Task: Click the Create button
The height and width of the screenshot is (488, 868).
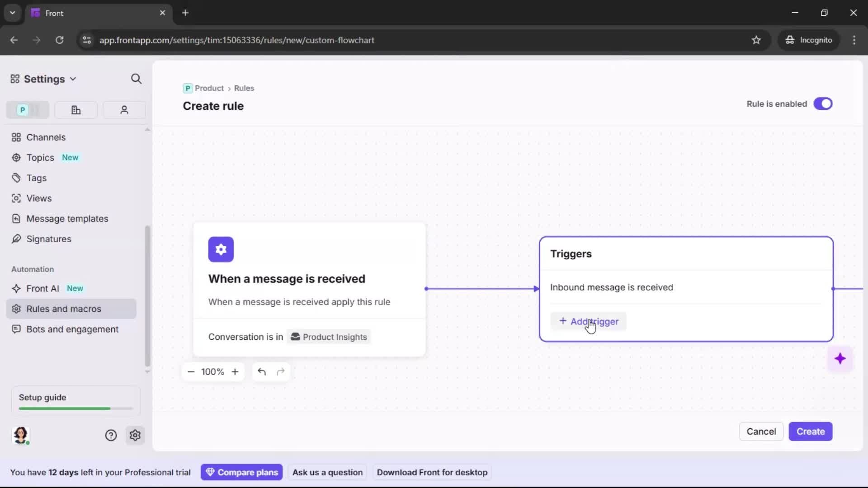Action: (810, 432)
